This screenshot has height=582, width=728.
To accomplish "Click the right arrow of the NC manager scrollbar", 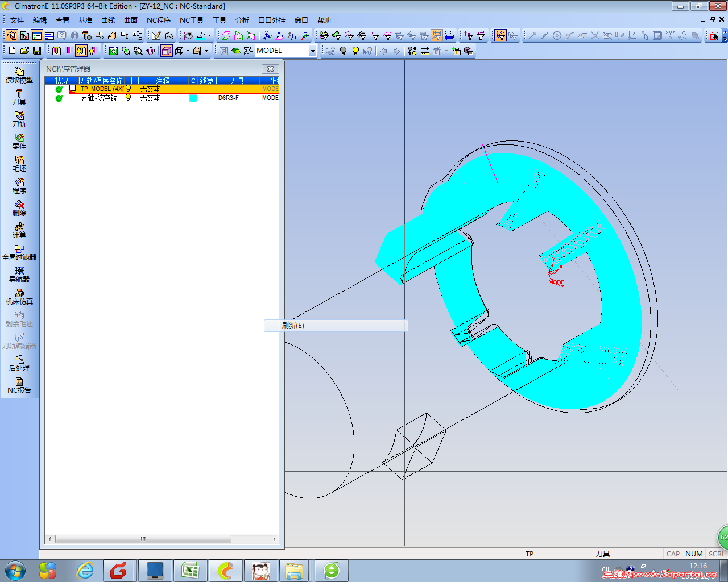I will click(275, 539).
